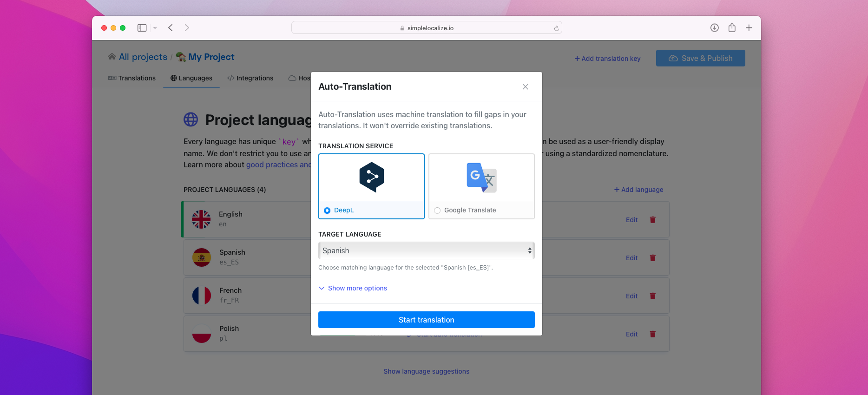This screenshot has height=395, width=868.
Task: Switch to the Languages tab
Action: tap(191, 78)
